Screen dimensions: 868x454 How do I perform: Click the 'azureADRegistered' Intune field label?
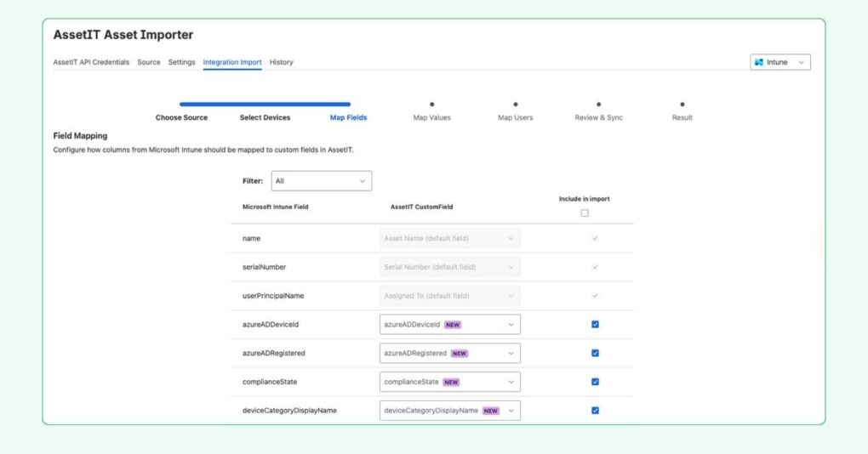coord(273,354)
